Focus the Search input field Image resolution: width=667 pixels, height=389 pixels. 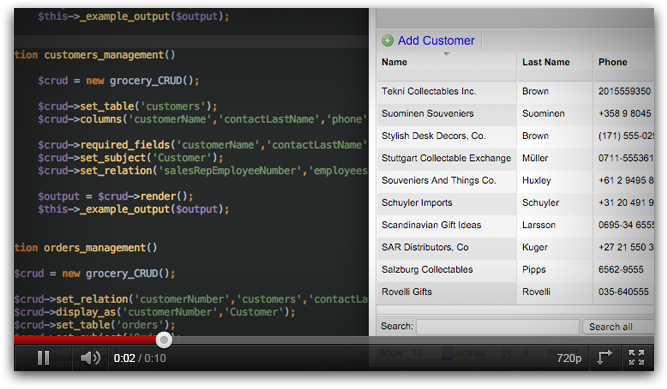(497, 327)
